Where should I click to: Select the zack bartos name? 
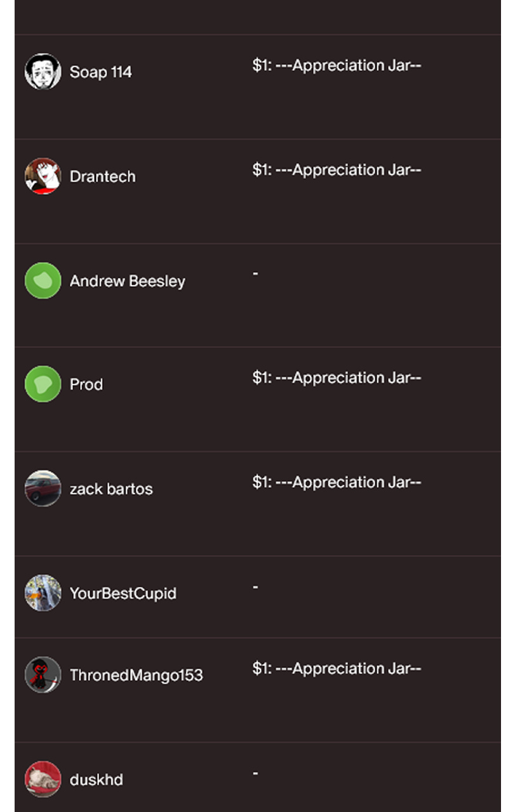tap(111, 489)
